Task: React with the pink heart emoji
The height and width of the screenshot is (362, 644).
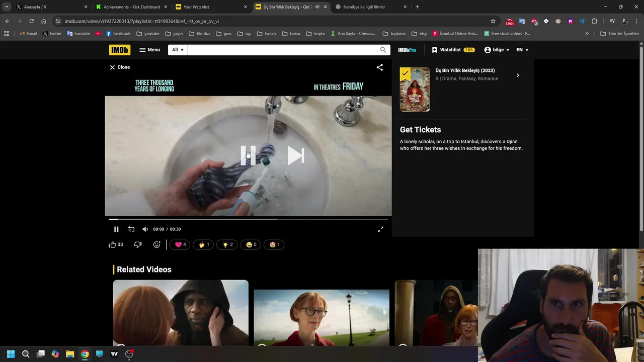Action: tap(180, 245)
